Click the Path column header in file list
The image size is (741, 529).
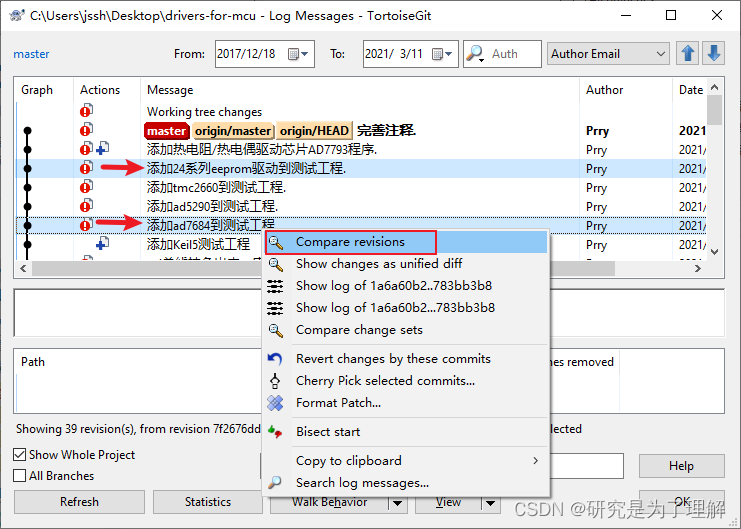33,362
